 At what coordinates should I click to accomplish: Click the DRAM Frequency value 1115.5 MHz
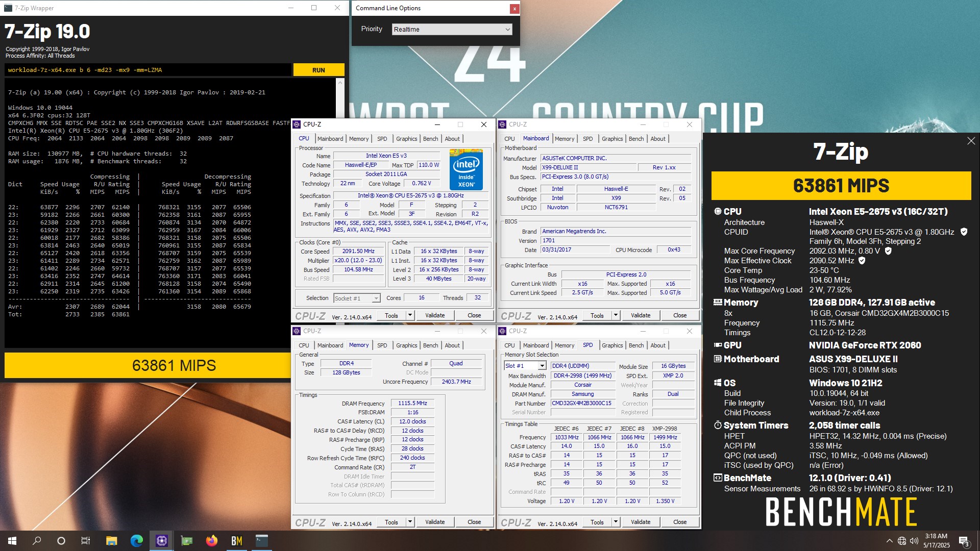point(412,403)
